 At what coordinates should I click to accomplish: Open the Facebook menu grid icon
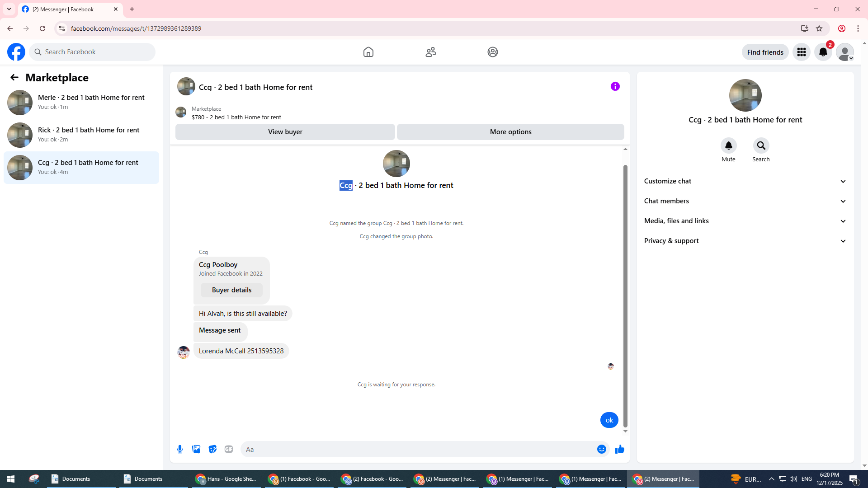click(x=802, y=52)
